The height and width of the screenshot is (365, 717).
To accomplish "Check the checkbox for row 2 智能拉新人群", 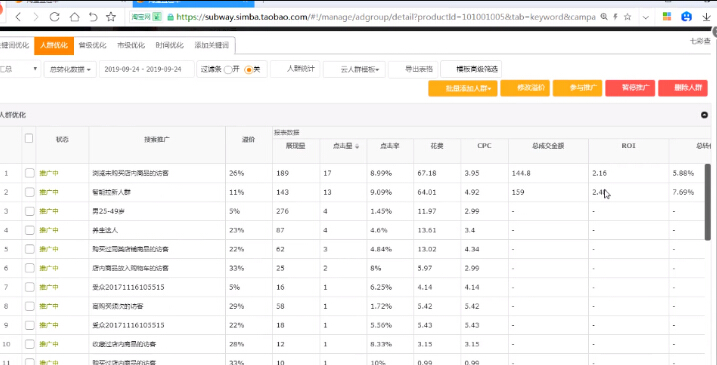I will (30, 192).
